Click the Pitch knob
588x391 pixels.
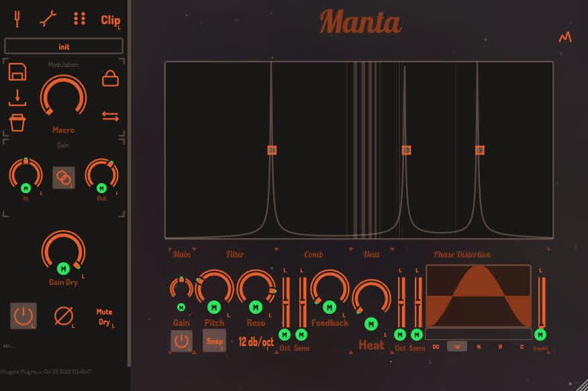(x=214, y=288)
